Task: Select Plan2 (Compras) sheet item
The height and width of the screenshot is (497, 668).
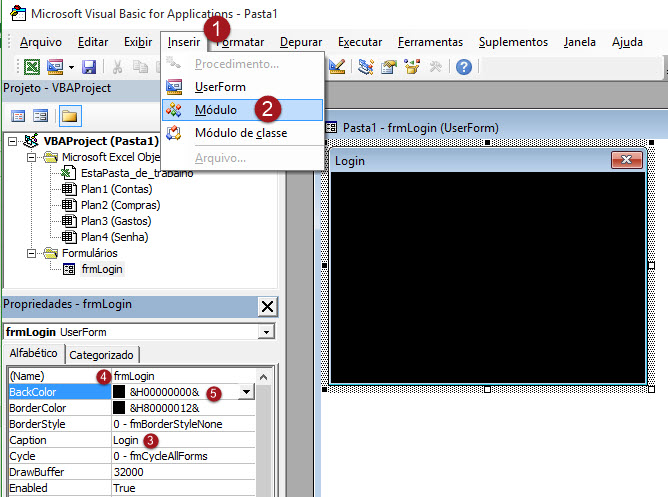Action: click(x=121, y=205)
